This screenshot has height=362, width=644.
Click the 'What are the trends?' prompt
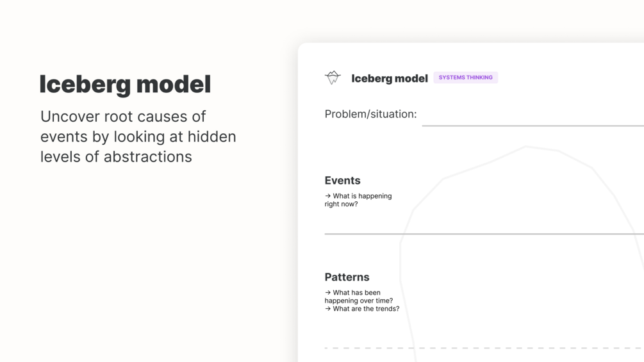[366, 309]
